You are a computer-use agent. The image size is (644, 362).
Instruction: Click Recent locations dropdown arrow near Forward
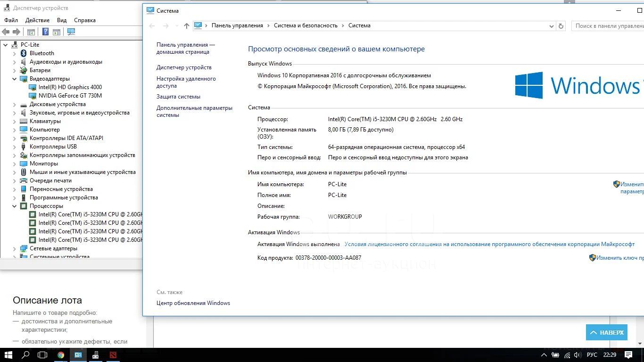pos(177,26)
